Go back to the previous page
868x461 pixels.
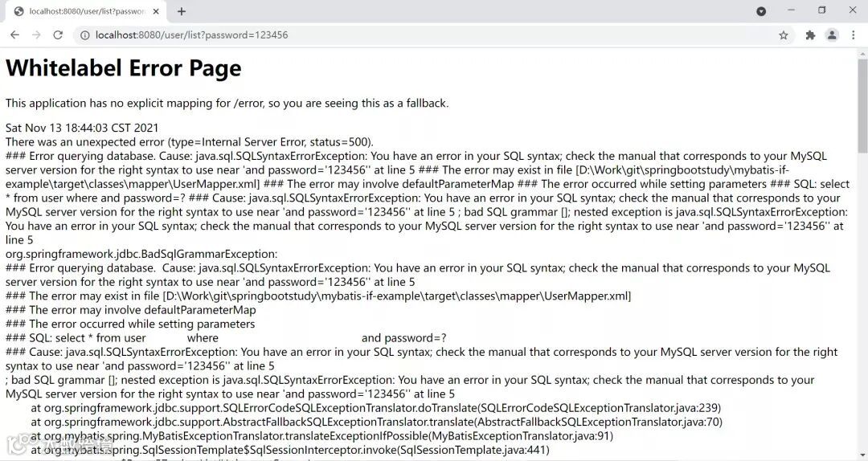14,35
